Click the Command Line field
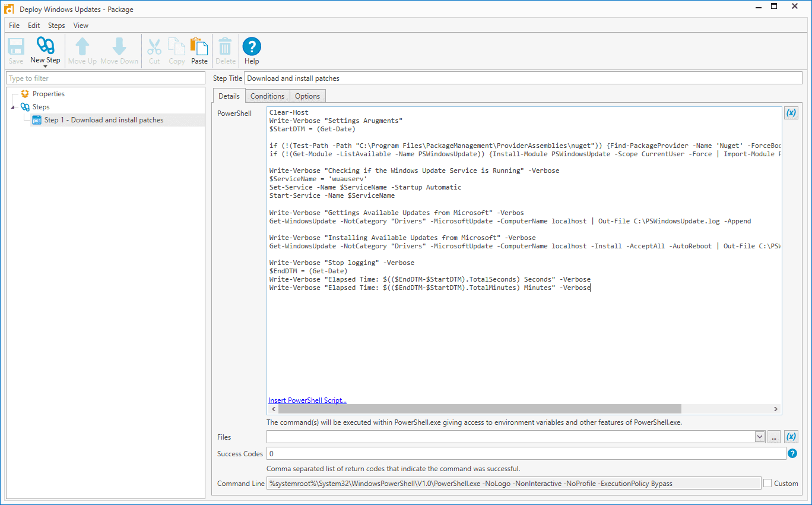The width and height of the screenshot is (812, 505). click(x=513, y=484)
